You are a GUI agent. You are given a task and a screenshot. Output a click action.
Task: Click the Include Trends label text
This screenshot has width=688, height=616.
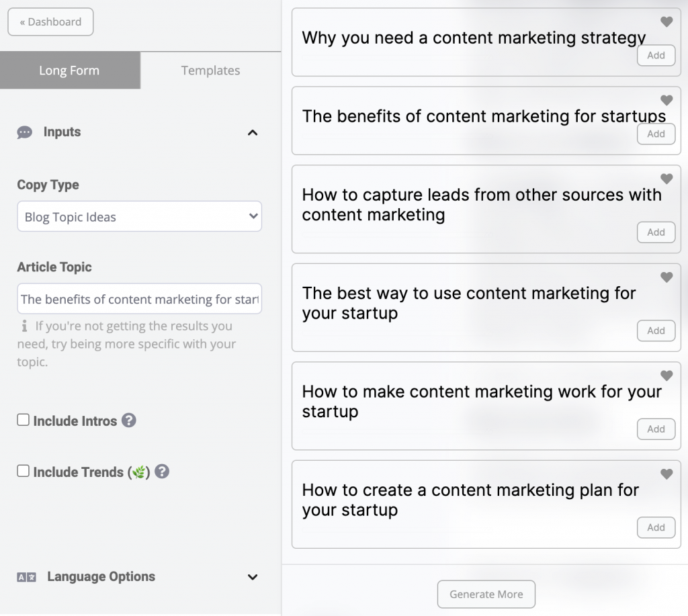click(91, 472)
